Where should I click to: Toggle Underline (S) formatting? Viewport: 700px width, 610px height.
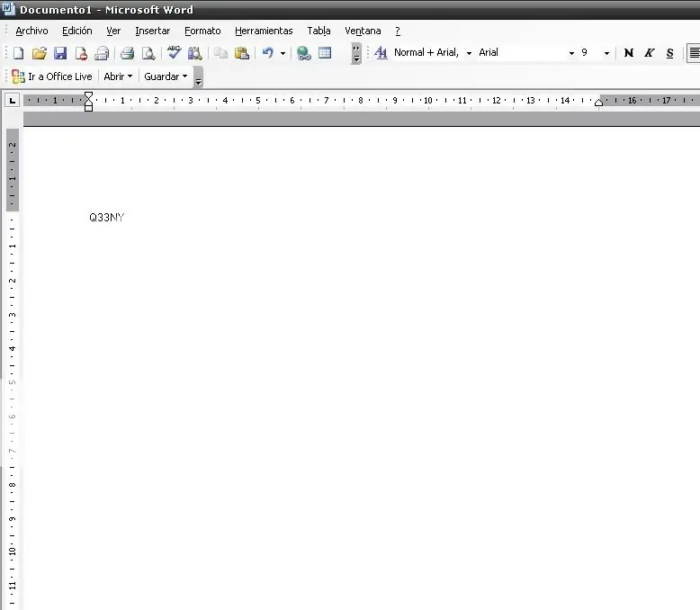point(669,53)
